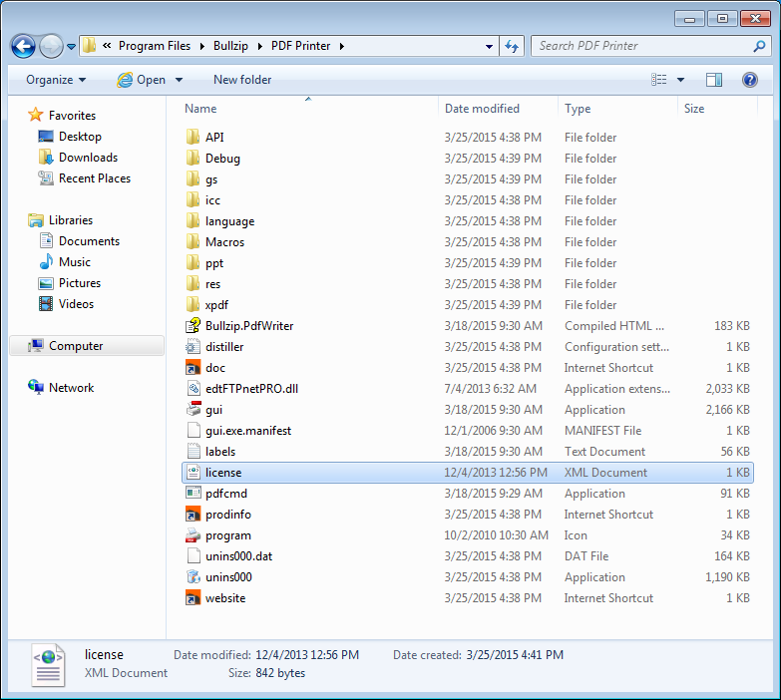Select Computer in navigation pane
Screen dimensions: 781x700
[86, 346]
